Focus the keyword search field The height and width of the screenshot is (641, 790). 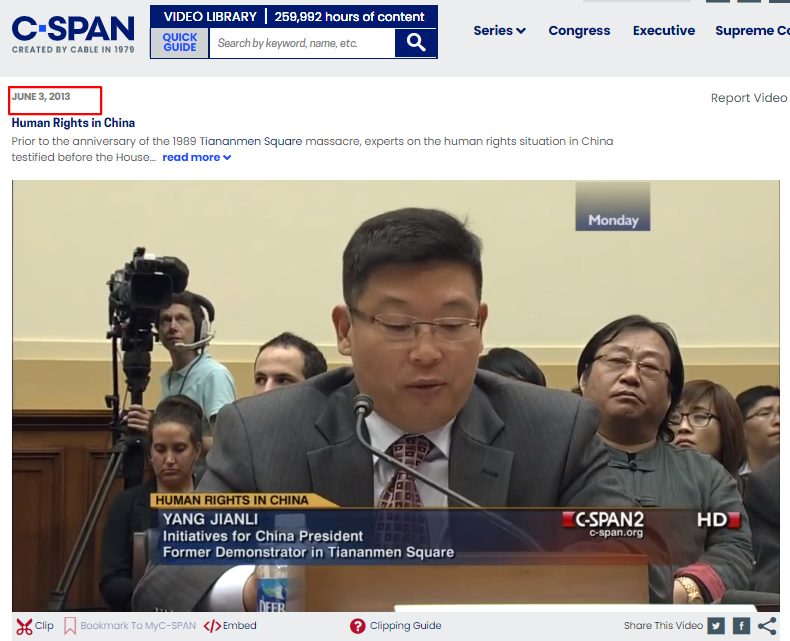(x=302, y=43)
